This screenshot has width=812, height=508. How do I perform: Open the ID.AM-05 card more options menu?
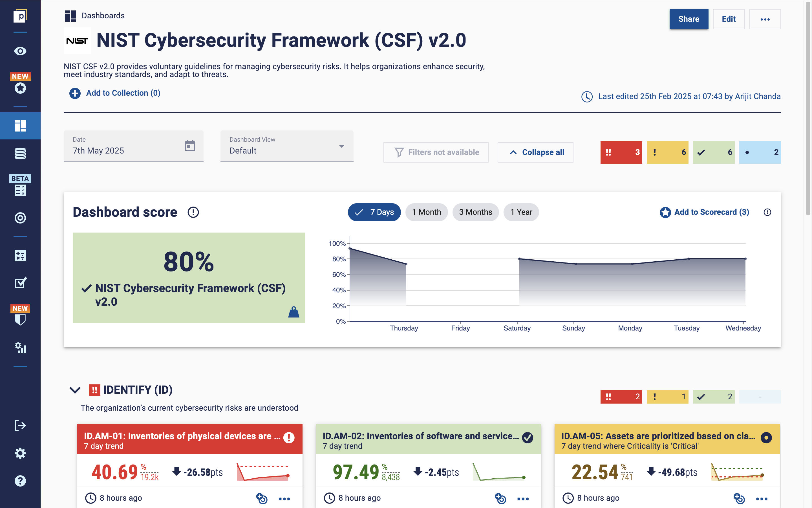tap(762, 499)
